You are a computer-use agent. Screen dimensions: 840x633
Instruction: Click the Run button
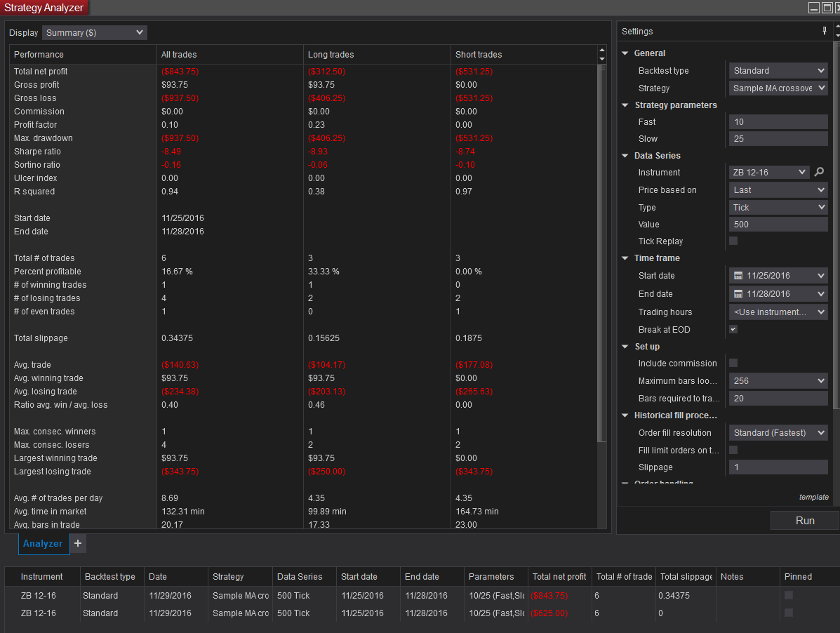click(x=804, y=521)
